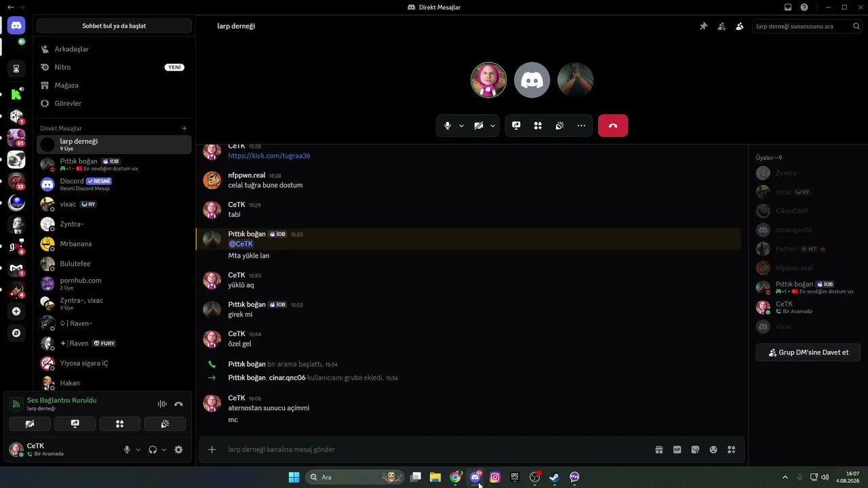The width and height of the screenshot is (868, 488).
Task: Open the soundboard in the call control bar
Action: pyautogui.click(x=559, y=125)
